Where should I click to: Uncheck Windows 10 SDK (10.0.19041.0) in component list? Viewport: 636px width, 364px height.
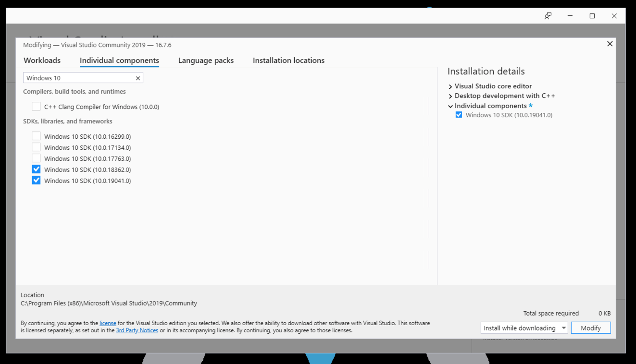point(36,180)
